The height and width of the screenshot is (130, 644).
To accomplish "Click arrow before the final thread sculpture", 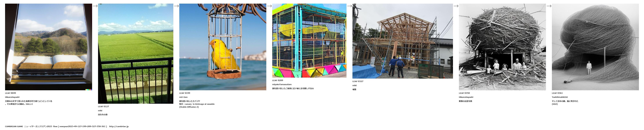I will (549, 6).
